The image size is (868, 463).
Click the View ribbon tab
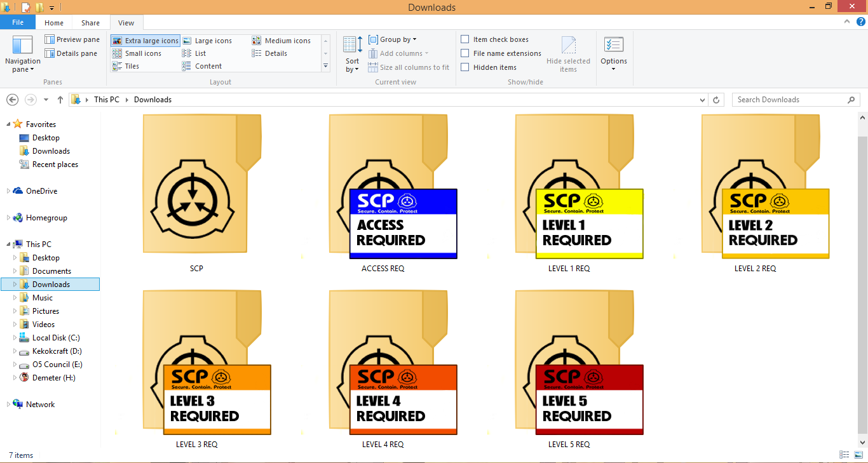coord(126,23)
